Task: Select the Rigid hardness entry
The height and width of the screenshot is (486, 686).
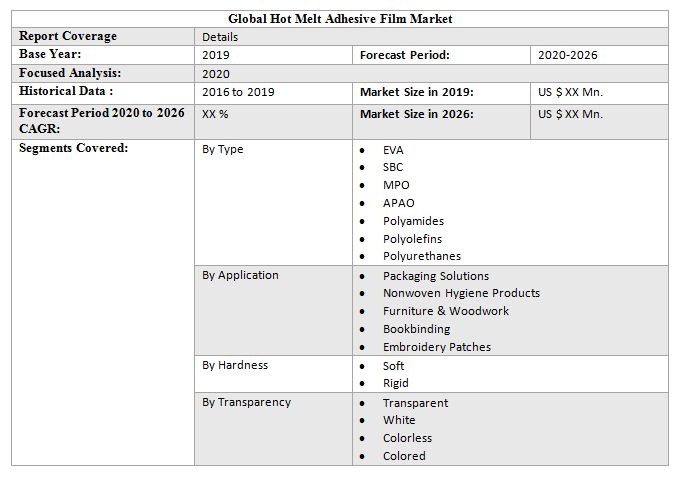Action: point(396,383)
